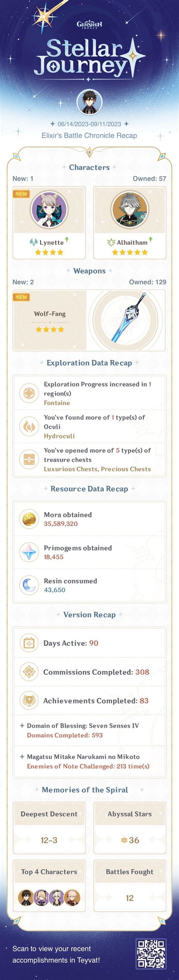Image resolution: width=179 pixels, height=980 pixels.
Task: Click the Days Active calendar icon
Action: click(x=29, y=643)
